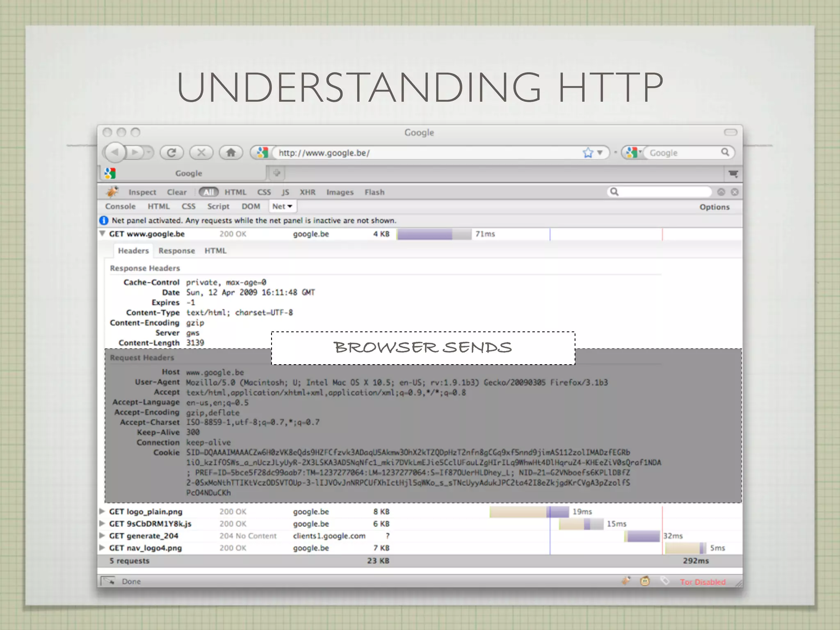The image size is (840, 630).
Task: Toggle the Tor Disabled status label
Action: 703,582
